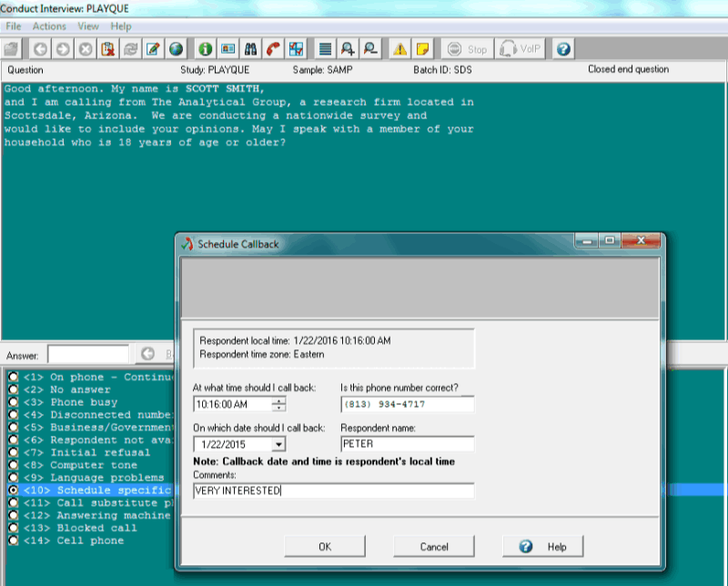Click the Answer input field
Screen dimensions: 728x586
(x=88, y=355)
